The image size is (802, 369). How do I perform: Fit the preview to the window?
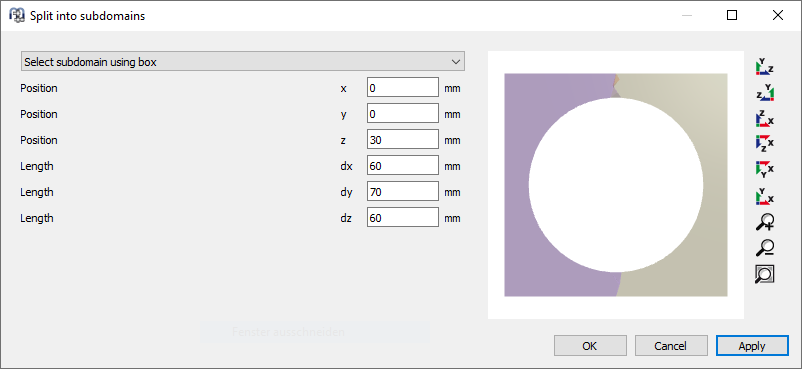click(765, 274)
